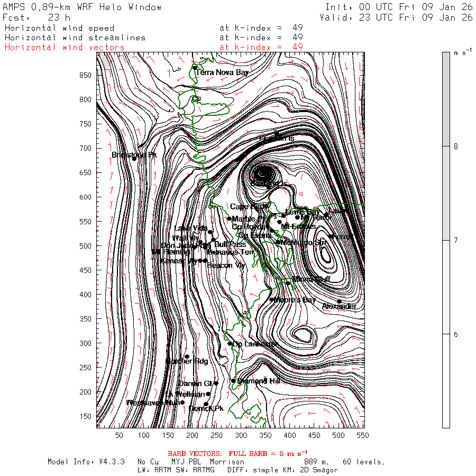Select the Brimstone Pk station marker
The width and height of the screenshot is (476, 476).
tap(134, 157)
